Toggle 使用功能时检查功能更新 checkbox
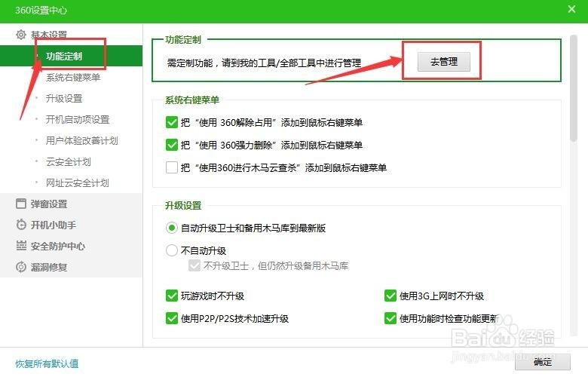The width and height of the screenshot is (588, 377). coord(390,318)
